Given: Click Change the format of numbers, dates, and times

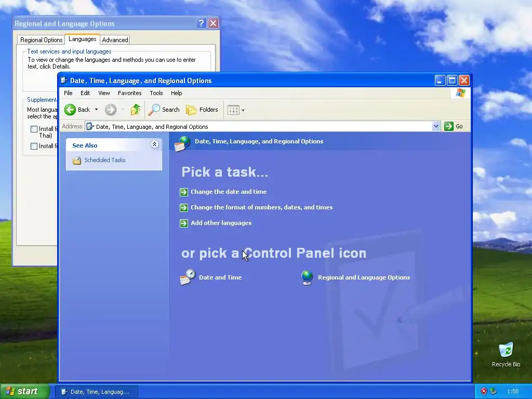Looking at the screenshot, I should [x=262, y=207].
